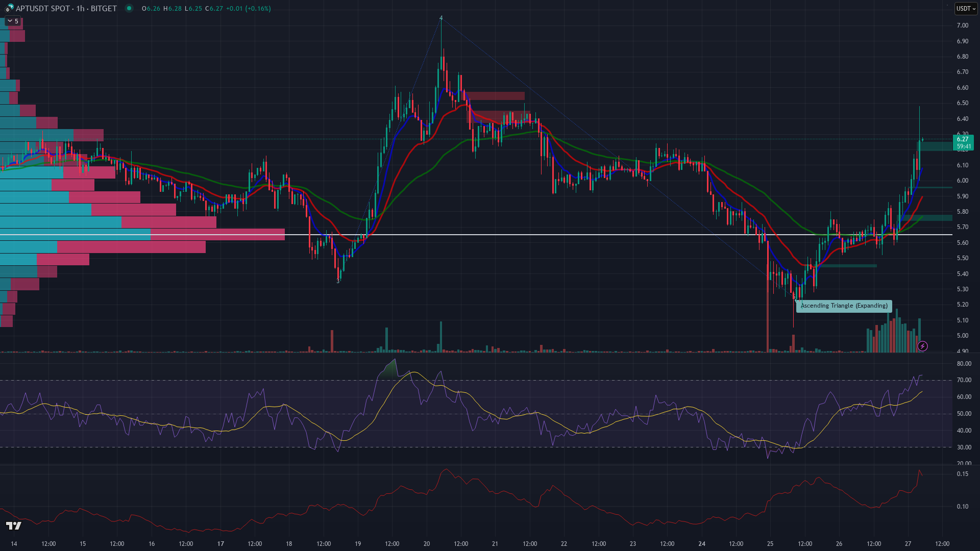Open the USDT currency dropdown
This screenshot has height=551, width=980.
965,8
